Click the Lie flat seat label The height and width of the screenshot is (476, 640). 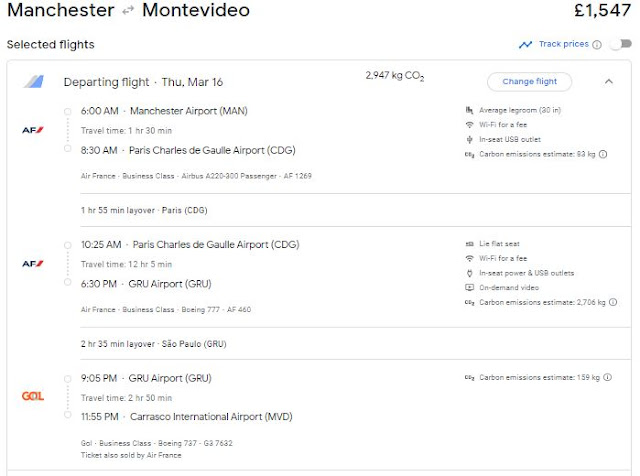pos(499,244)
